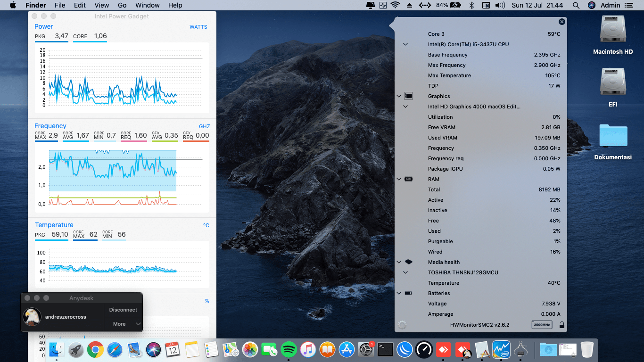Screen dimensions: 644x362
Task: Open the View menu
Action: coord(101,5)
